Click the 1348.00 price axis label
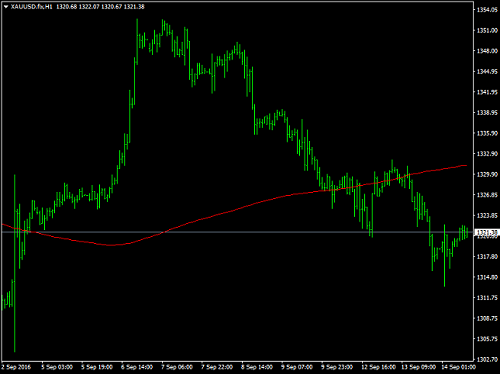500x374 pixels. 487,51
